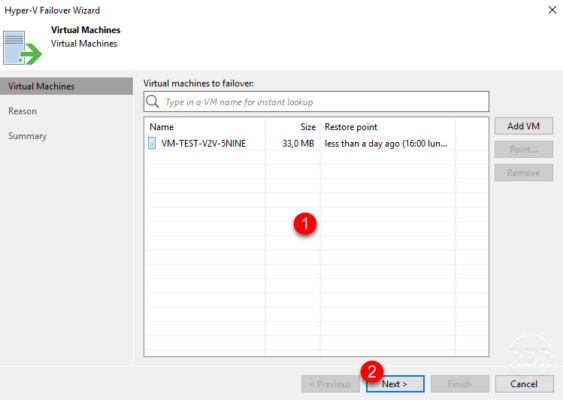
Task: Click the Previous button
Action: [330, 384]
